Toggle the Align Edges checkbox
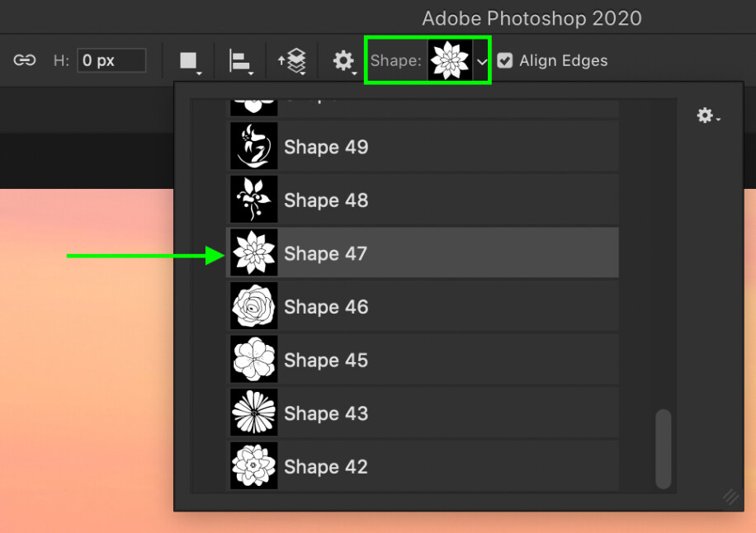Viewport: 756px width, 533px height. [x=505, y=60]
